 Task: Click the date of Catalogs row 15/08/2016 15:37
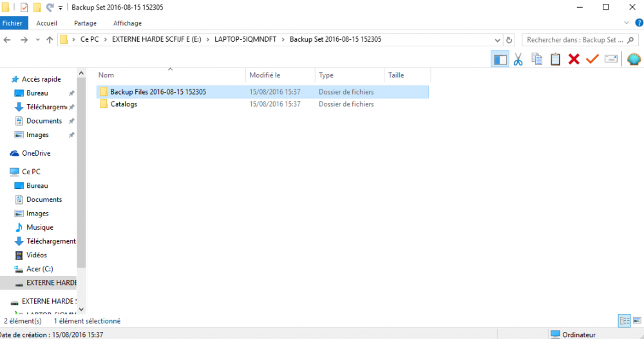275,104
